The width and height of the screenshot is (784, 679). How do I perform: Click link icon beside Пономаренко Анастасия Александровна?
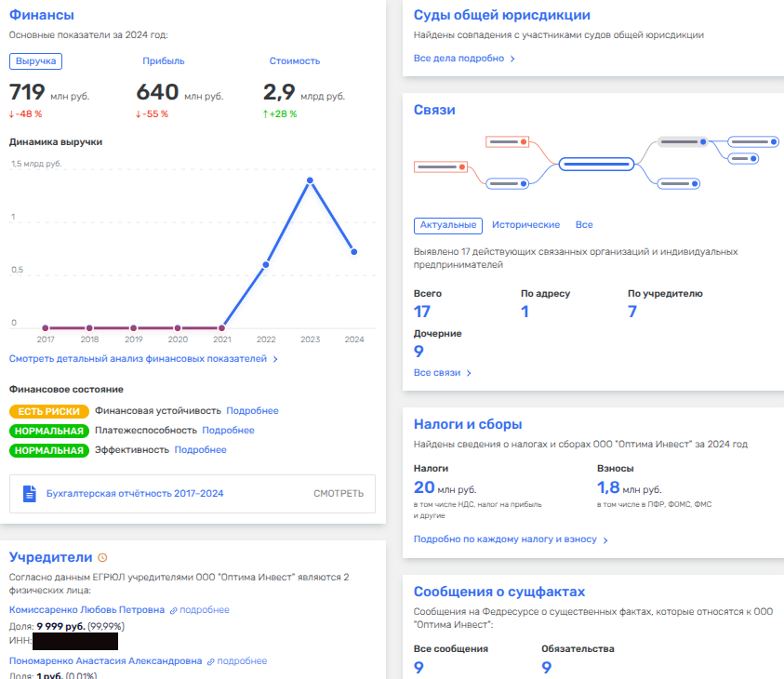[212, 661]
